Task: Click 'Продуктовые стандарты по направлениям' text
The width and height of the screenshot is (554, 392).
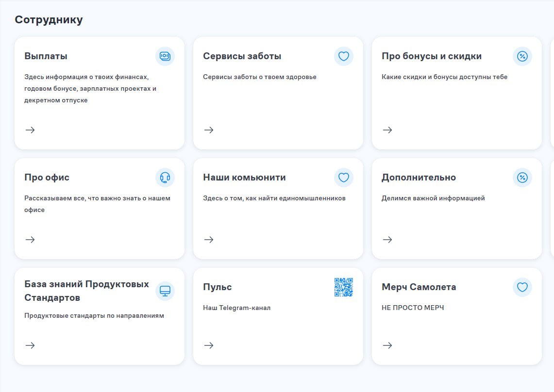Action: (94, 315)
